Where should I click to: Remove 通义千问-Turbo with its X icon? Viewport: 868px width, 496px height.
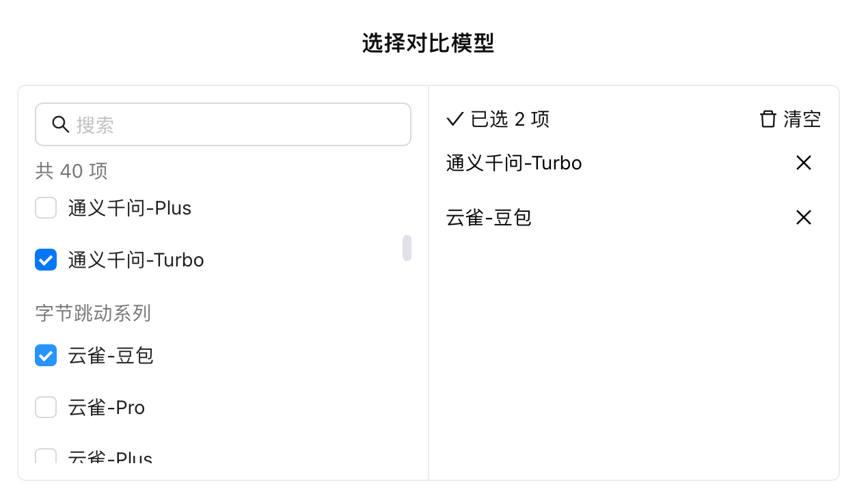tap(804, 163)
